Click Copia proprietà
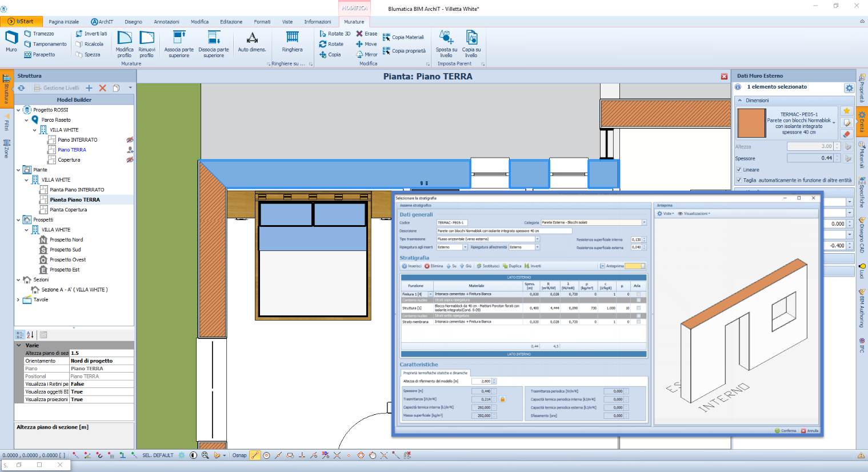 pos(405,51)
